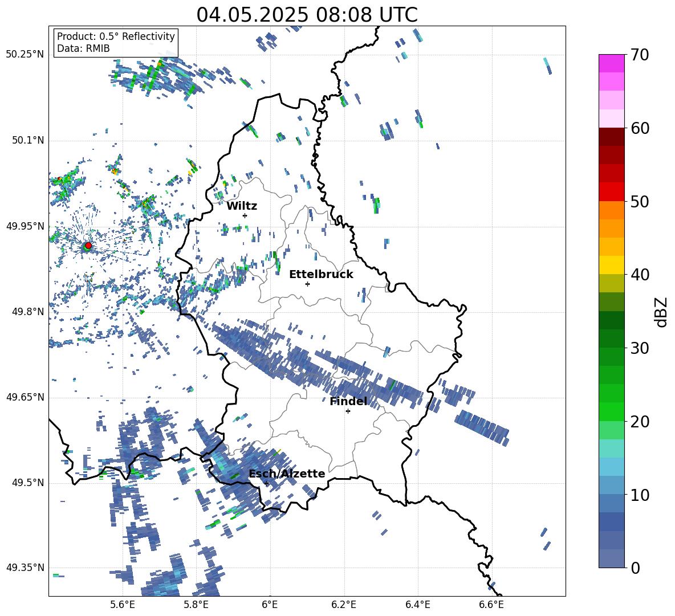Click the bright red colorbar segment above 50
Image resolution: width=675 pixels, height=616 pixels.
click(612, 192)
